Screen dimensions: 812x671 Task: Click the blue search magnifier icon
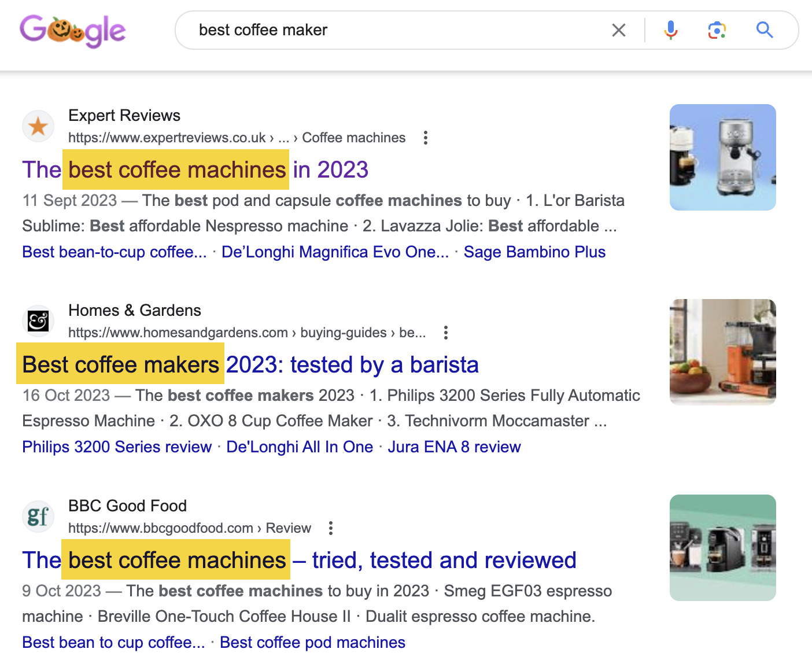click(x=765, y=30)
